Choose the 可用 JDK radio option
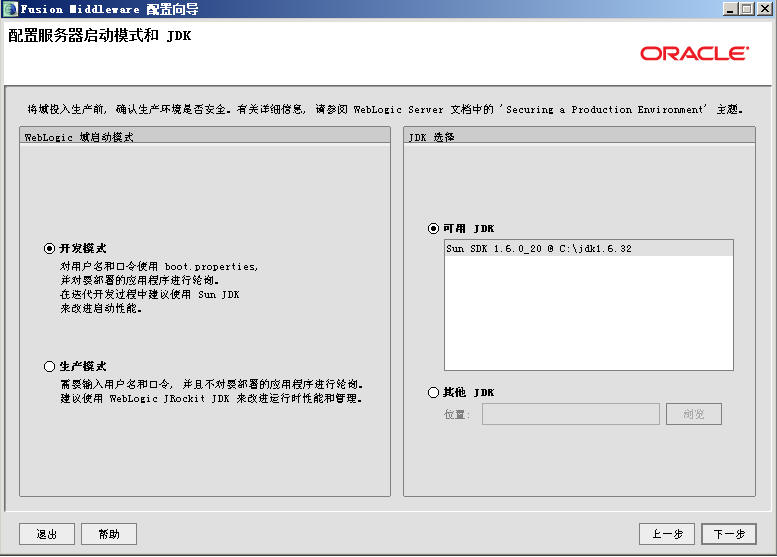 click(433, 228)
